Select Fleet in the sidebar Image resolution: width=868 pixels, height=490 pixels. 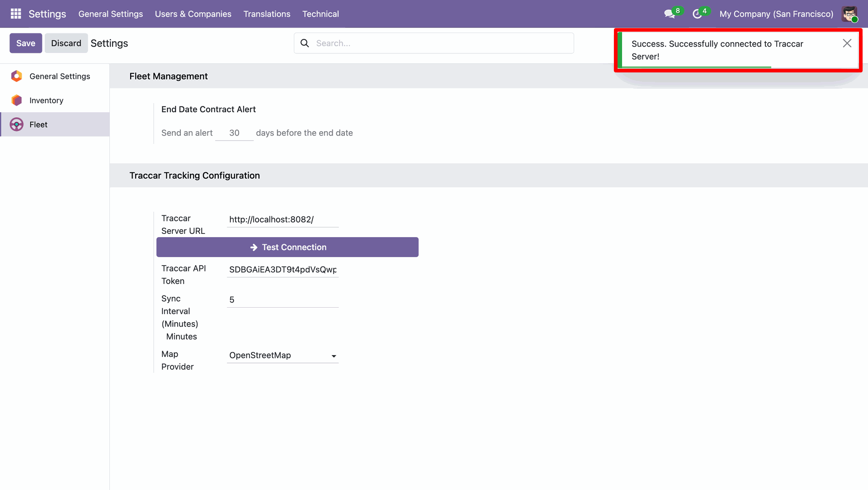pos(55,124)
